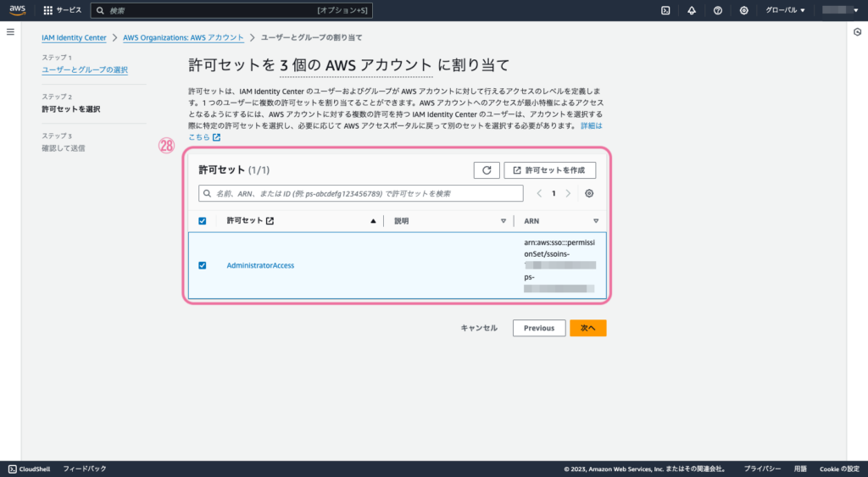Screen dimensions: 868x477
Task: Open external link icon next to 許可セット header
Action: pyautogui.click(x=270, y=221)
